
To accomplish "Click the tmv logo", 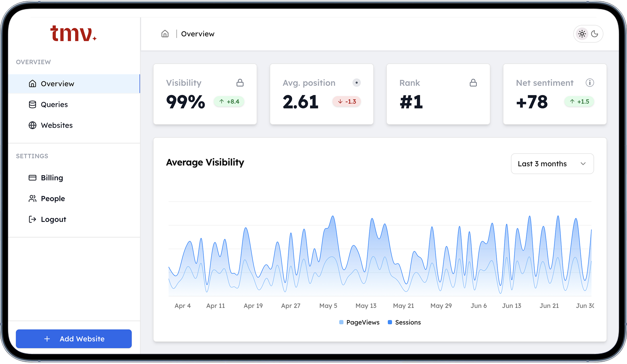I will [x=73, y=34].
